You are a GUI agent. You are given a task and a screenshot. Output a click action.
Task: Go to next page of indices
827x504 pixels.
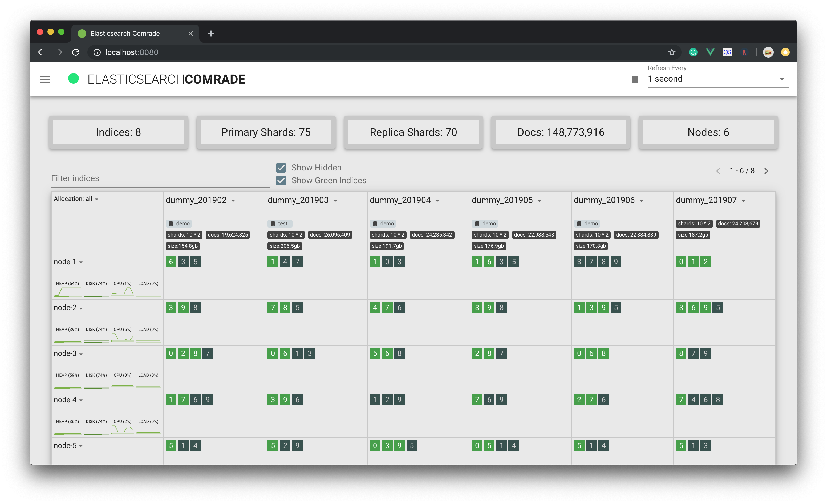coord(766,171)
